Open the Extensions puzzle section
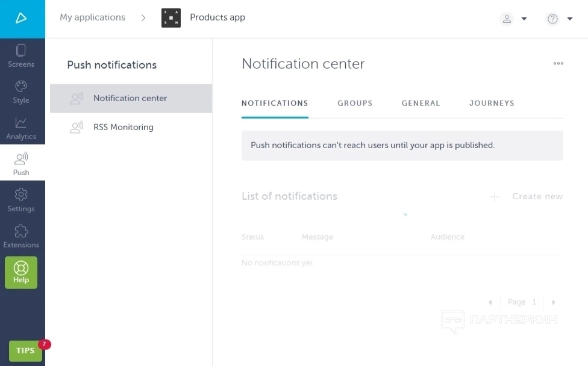The image size is (588, 366). tap(21, 235)
